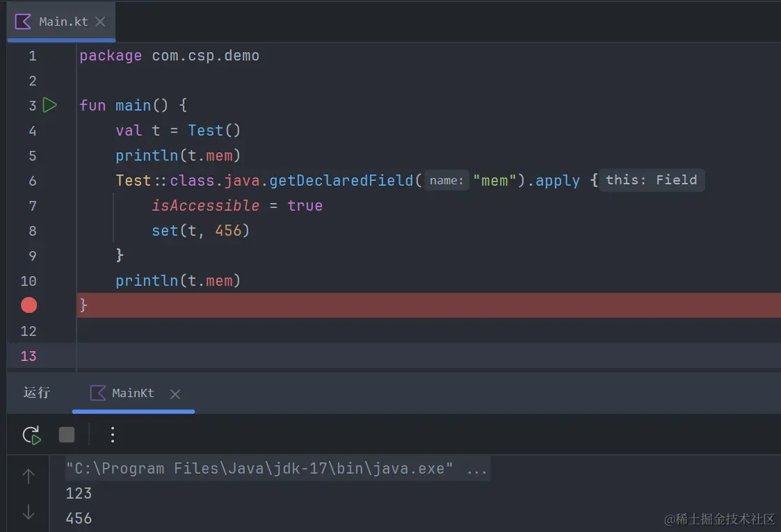
Task: Click the 运行 tool window label
Action: click(x=37, y=392)
